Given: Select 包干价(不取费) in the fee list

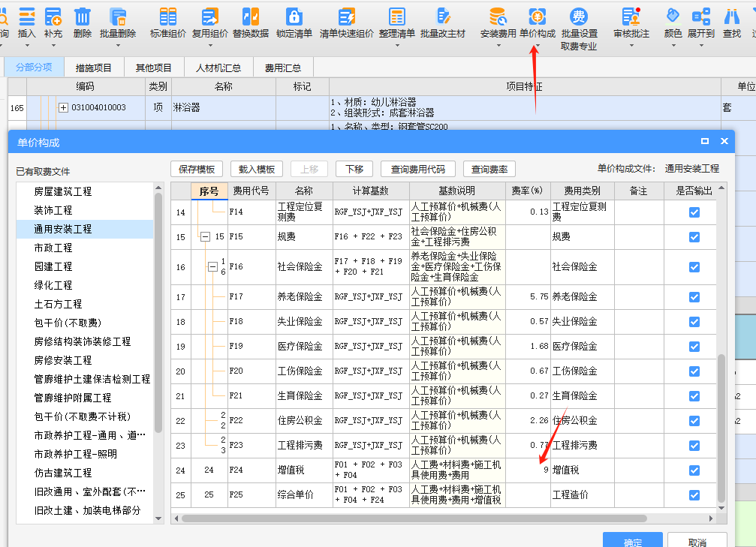Looking at the screenshot, I should click(x=85, y=323).
